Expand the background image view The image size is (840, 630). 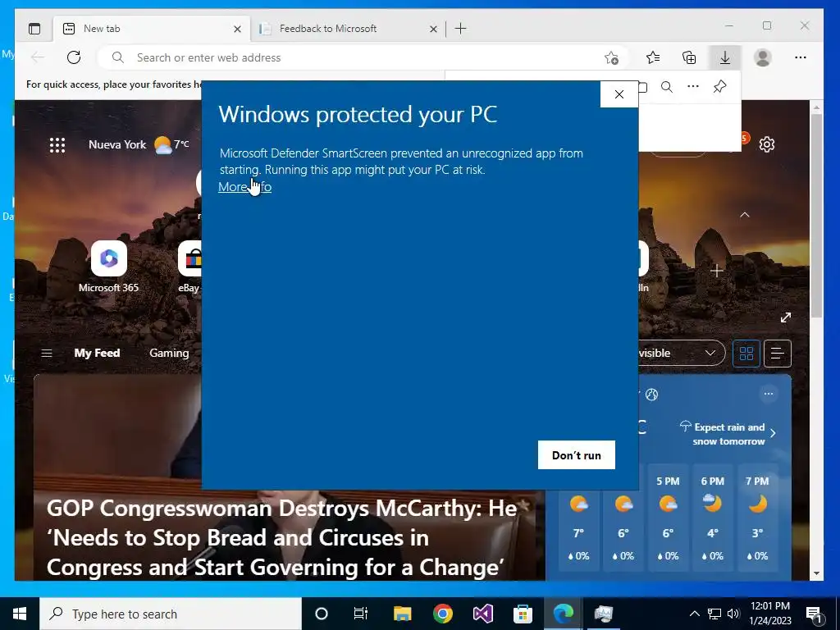click(x=786, y=317)
